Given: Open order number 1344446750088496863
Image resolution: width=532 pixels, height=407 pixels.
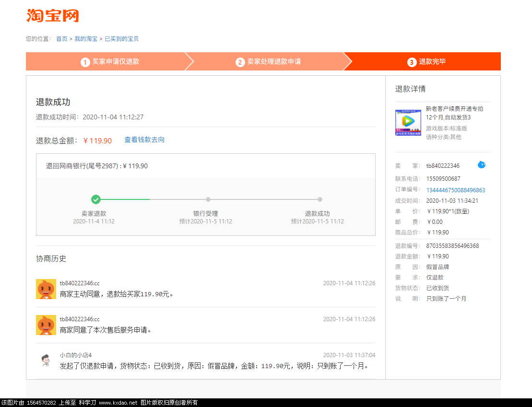Looking at the screenshot, I should (456, 190).
